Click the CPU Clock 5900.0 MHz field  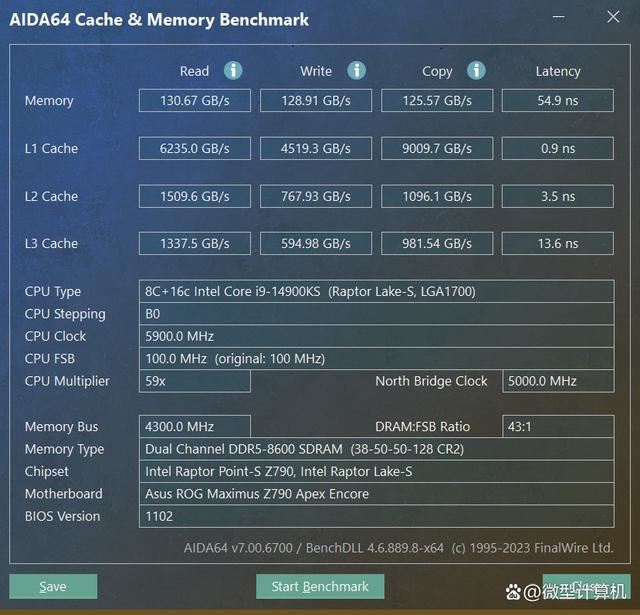(376, 336)
